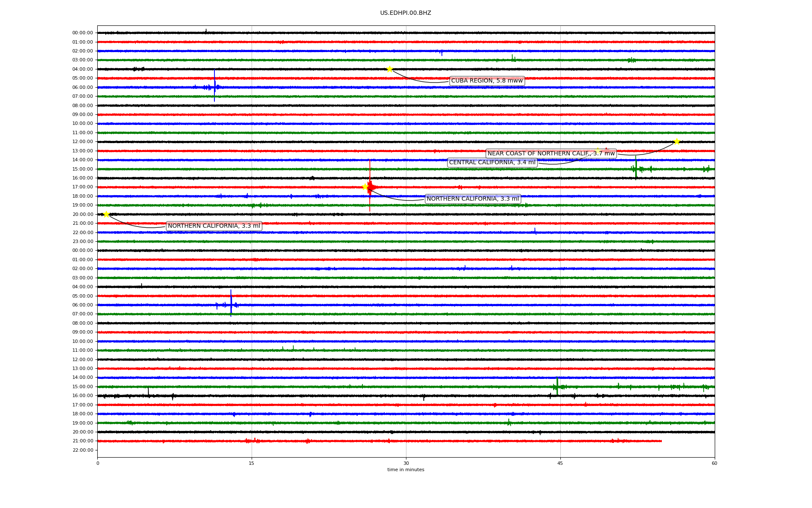Click the star marker on the 12:00:00 trace
This screenshot has height=508, width=812.
[x=676, y=141]
